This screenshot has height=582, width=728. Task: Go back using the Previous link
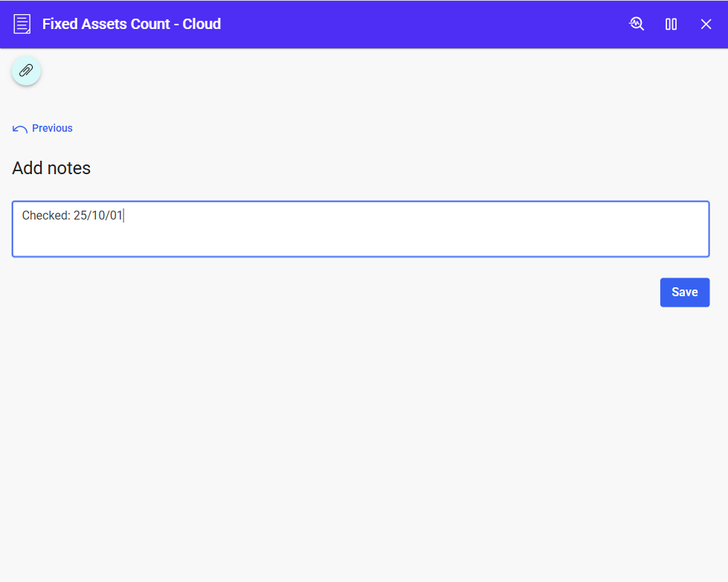click(x=52, y=128)
